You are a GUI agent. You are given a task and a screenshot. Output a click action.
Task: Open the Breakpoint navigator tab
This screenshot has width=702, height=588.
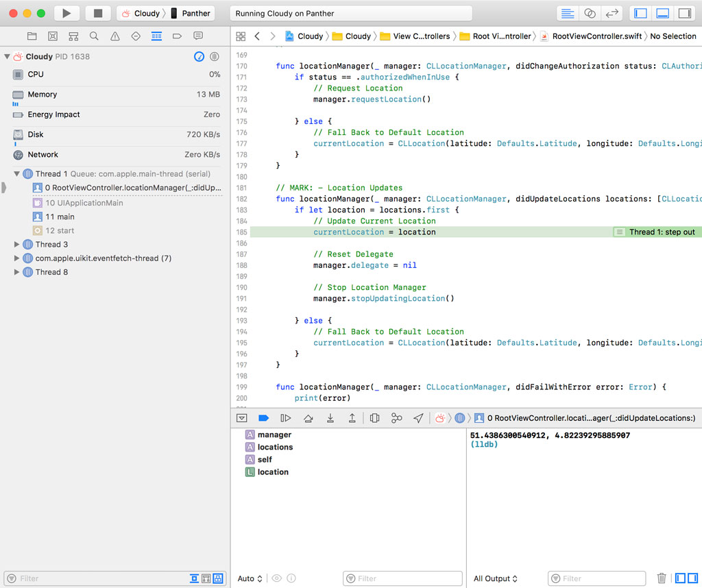pyautogui.click(x=177, y=36)
